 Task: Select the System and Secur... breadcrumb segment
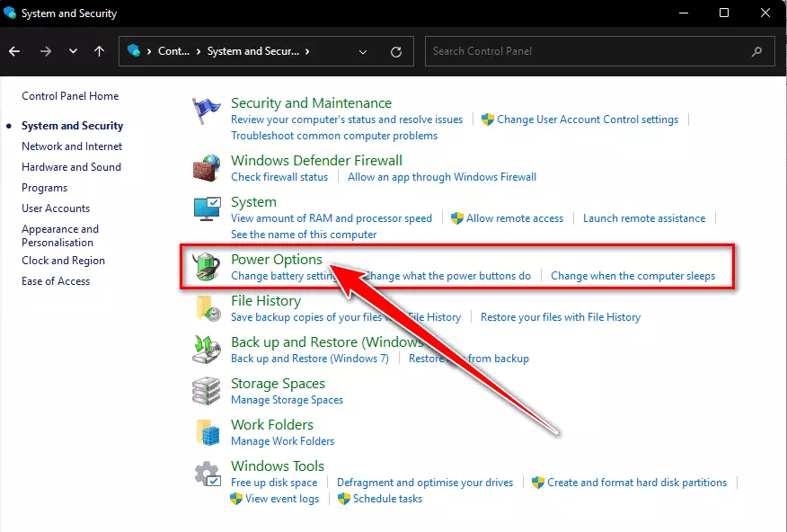[253, 51]
